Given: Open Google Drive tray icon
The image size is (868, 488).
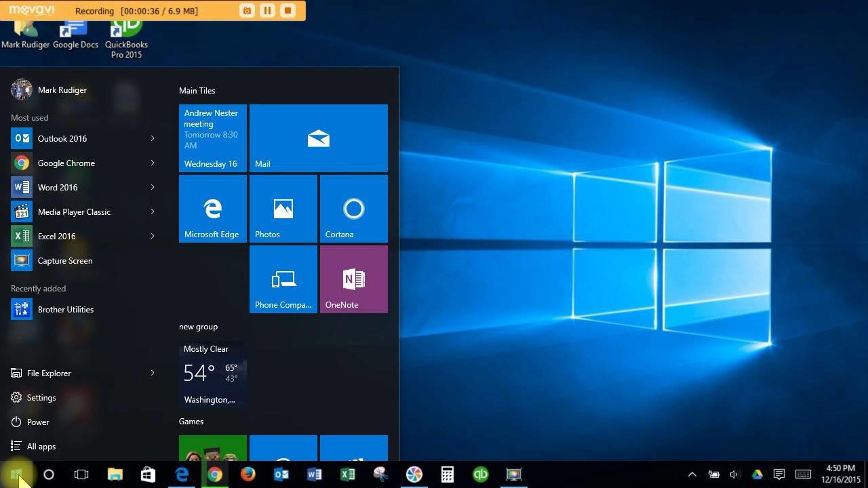Looking at the screenshot, I should coord(757,474).
